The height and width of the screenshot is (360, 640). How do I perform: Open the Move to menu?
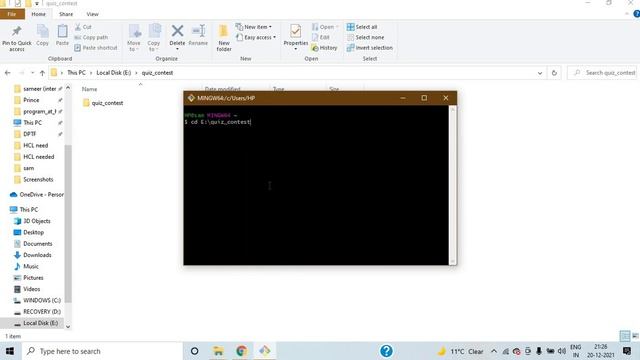tap(133, 38)
